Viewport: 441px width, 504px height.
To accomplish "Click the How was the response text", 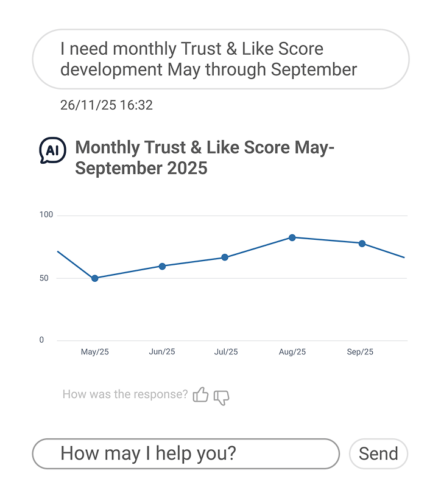I will point(124,394).
